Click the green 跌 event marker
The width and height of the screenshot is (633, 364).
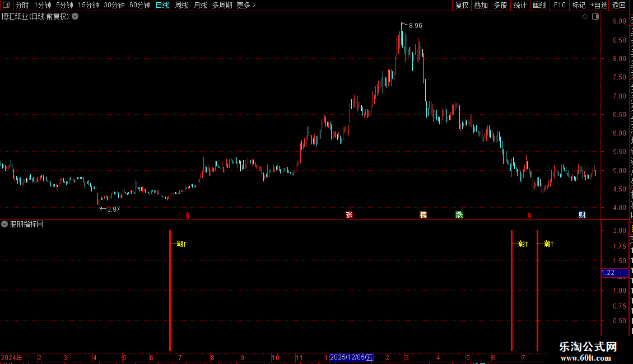pyautogui.click(x=459, y=214)
